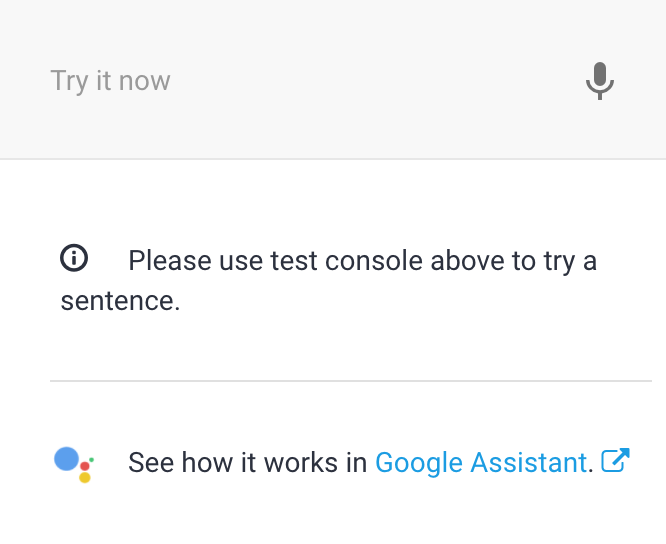Focus the 'Try it now' input field
The height and width of the screenshot is (544, 666).
333,80
